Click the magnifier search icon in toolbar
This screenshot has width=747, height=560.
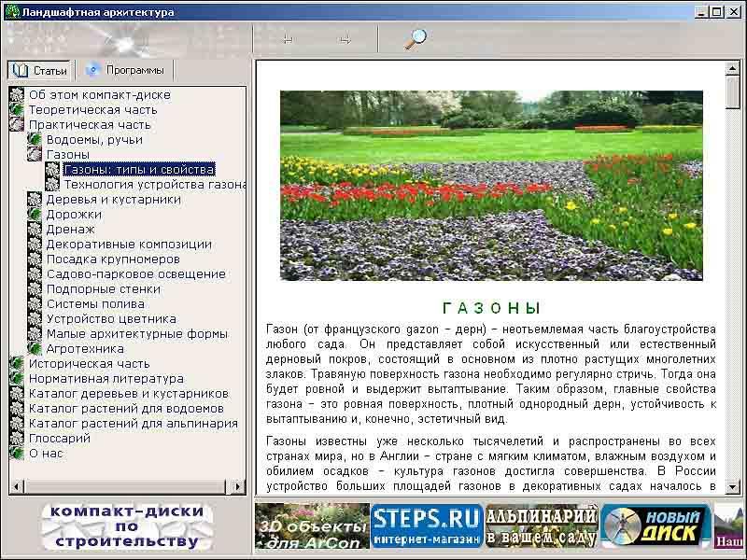(x=416, y=38)
